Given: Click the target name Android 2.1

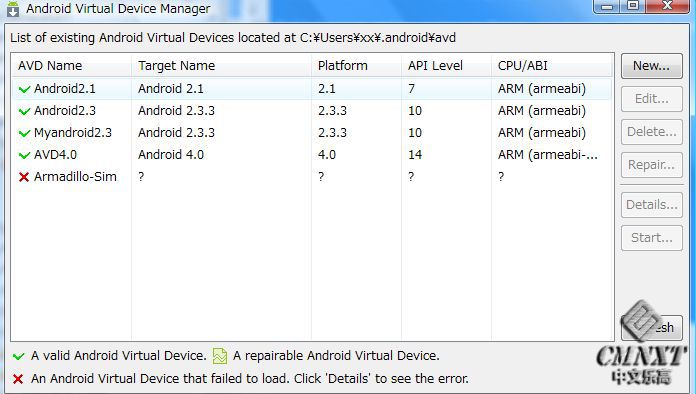Looking at the screenshot, I should (171, 89).
